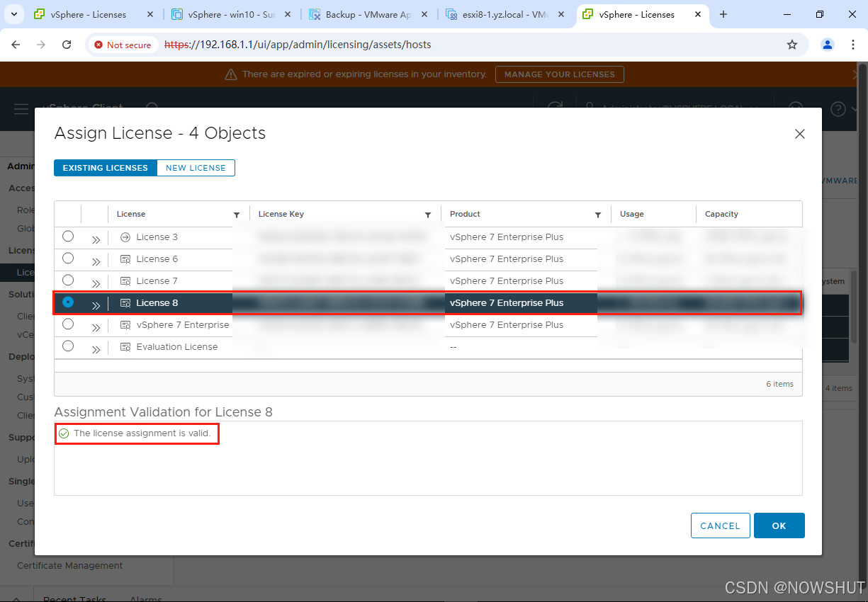868x602 pixels.
Task: Close the vSphere - win10 browser tab
Action: 287,14
